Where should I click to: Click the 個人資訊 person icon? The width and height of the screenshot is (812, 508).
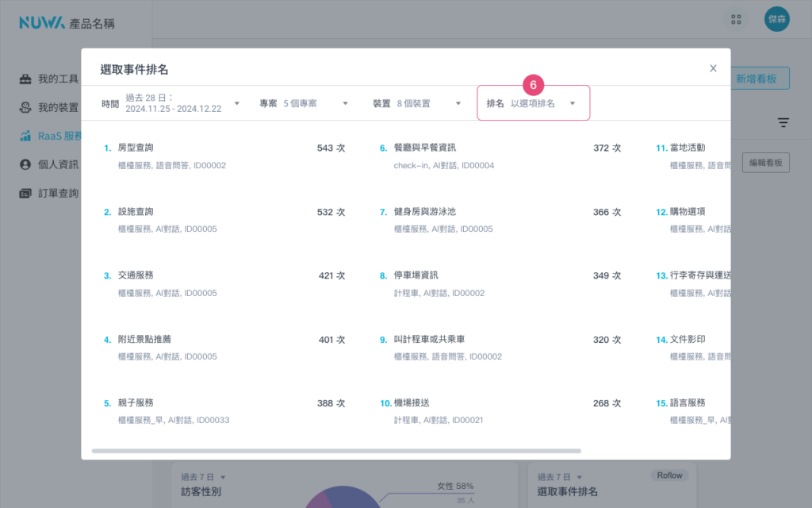[x=25, y=164]
